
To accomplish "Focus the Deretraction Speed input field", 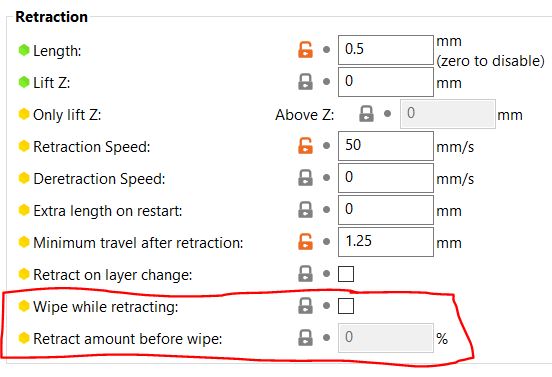I will coord(385,178).
